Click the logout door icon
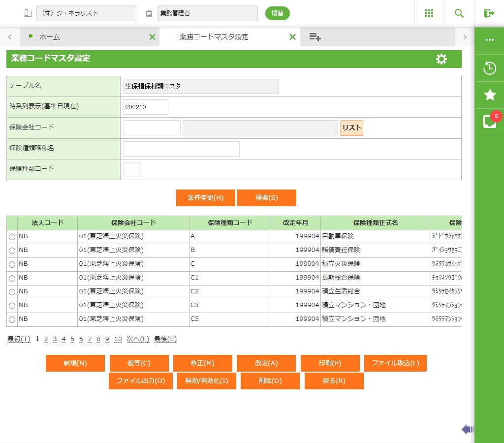Screen dimensions: 504x443 click(x=489, y=13)
